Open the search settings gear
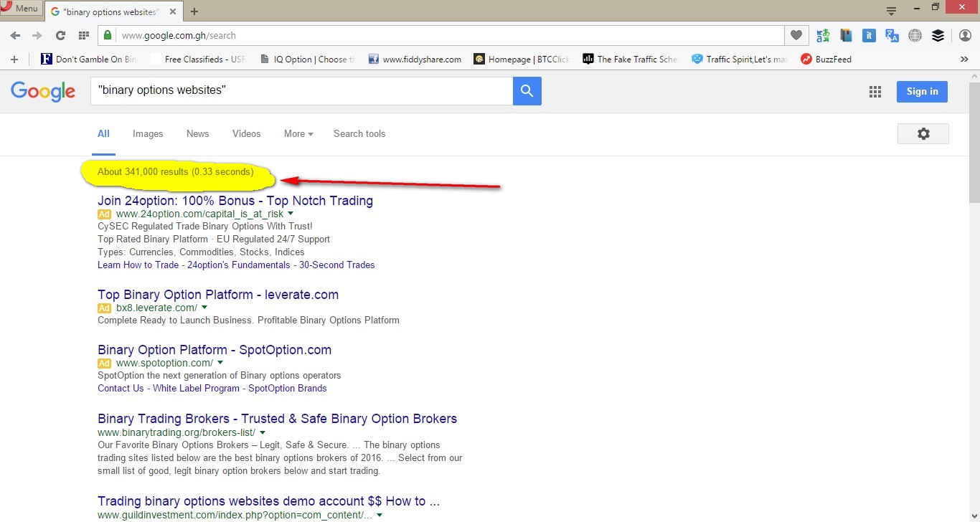 click(x=923, y=133)
